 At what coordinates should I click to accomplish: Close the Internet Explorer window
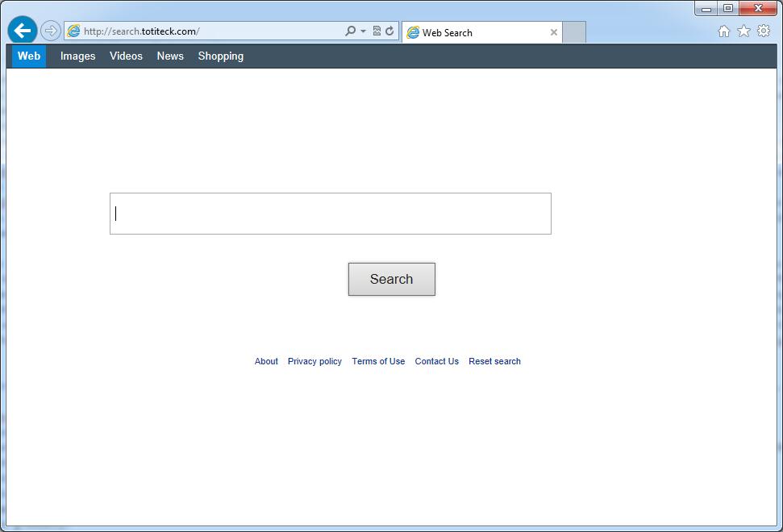(x=758, y=9)
